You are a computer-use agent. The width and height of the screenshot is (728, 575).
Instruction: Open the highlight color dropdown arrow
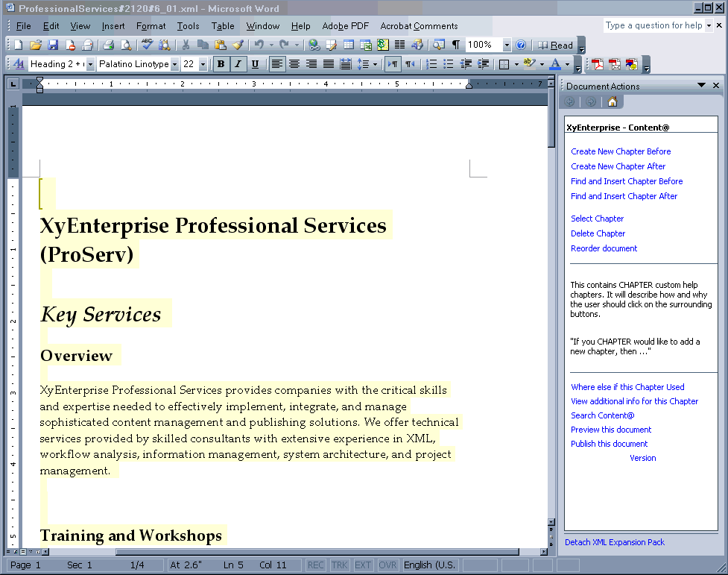[x=542, y=64]
